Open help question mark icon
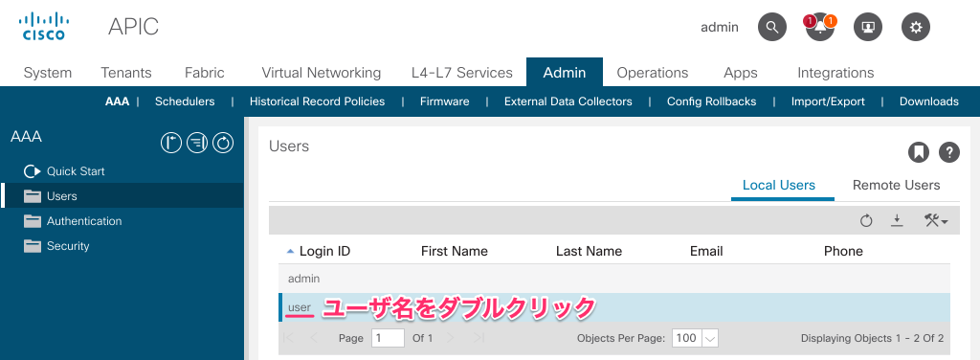980x360 pixels. 948,152
